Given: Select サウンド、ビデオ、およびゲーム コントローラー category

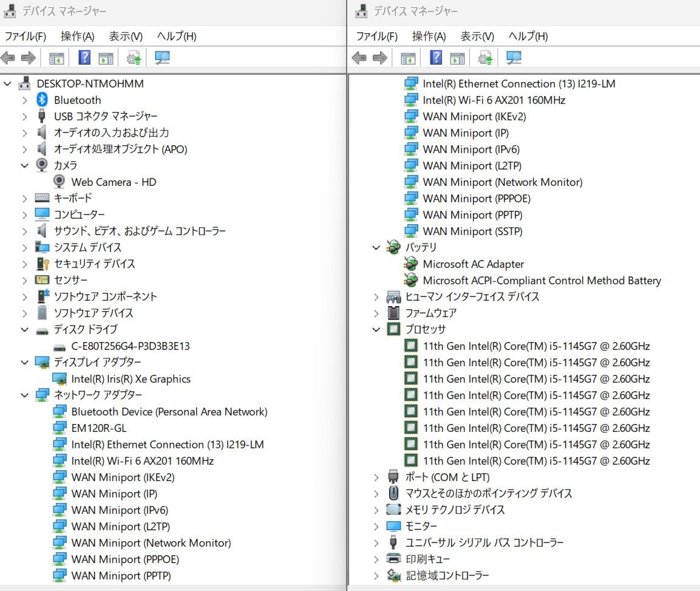Looking at the screenshot, I should (140, 230).
